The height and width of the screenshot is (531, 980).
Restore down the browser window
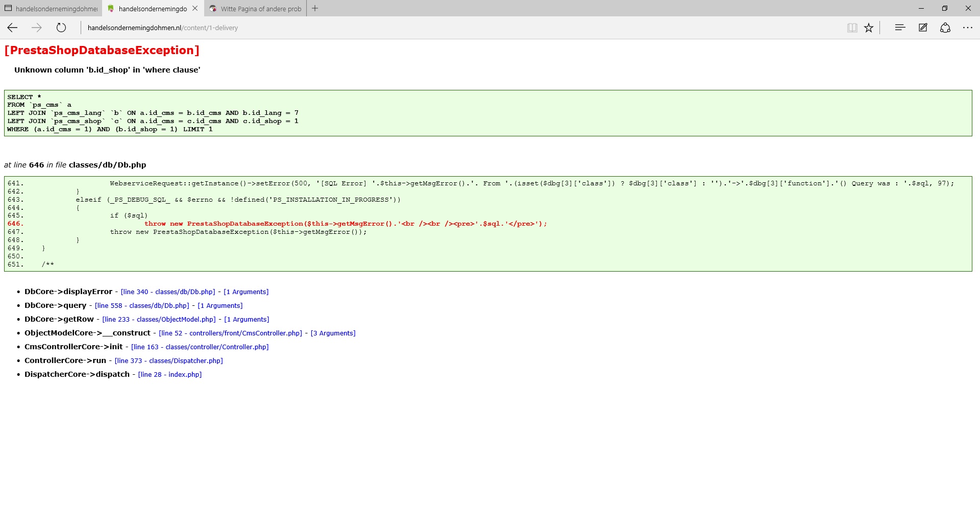coord(945,8)
